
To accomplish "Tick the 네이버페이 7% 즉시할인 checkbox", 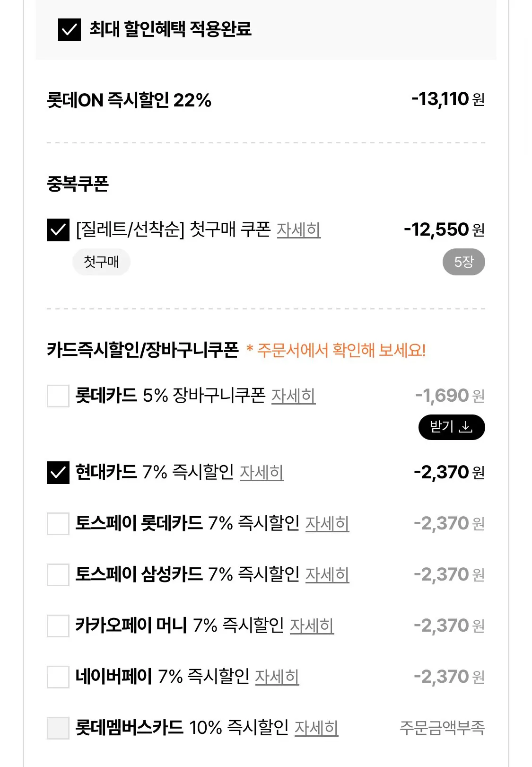I will 58,677.
